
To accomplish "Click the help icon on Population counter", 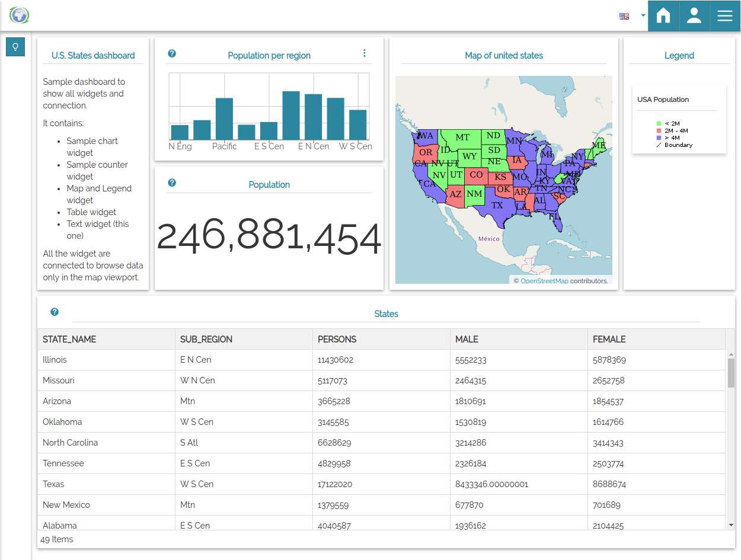I will (x=172, y=183).
